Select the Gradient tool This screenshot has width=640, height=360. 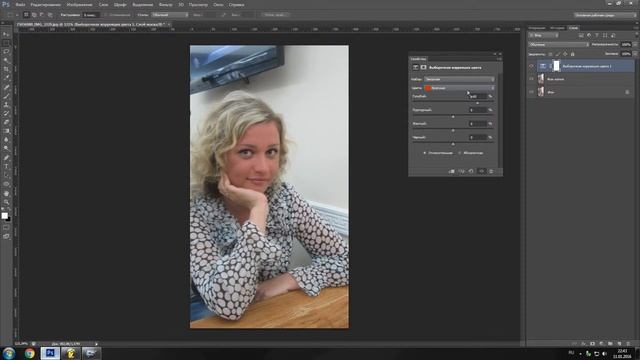[x=6, y=131]
